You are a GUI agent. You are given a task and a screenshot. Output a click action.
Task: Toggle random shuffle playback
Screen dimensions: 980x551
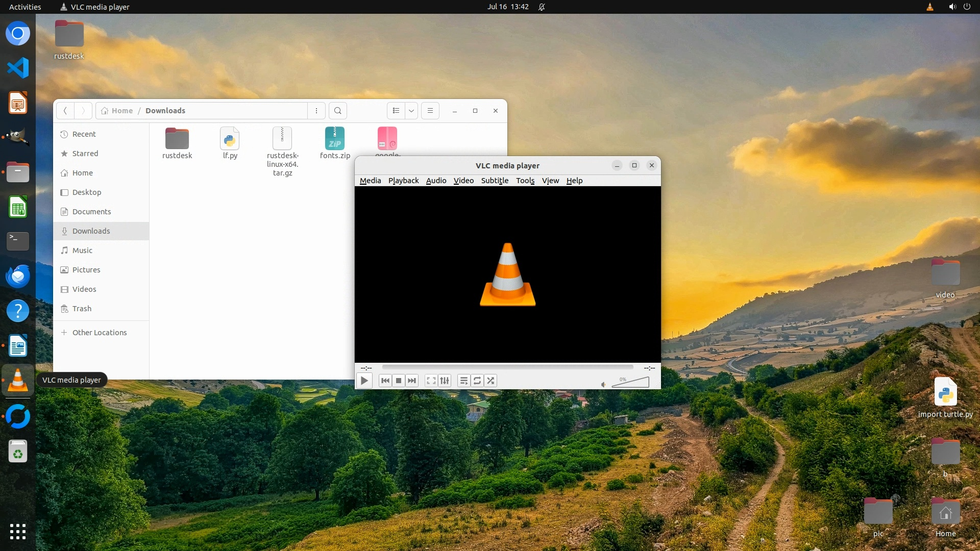pyautogui.click(x=491, y=381)
